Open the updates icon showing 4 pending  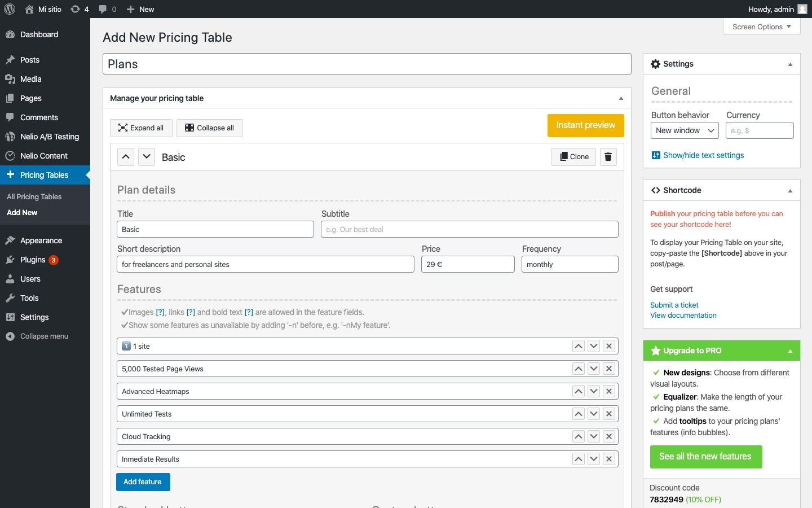(x=79, y=9)
